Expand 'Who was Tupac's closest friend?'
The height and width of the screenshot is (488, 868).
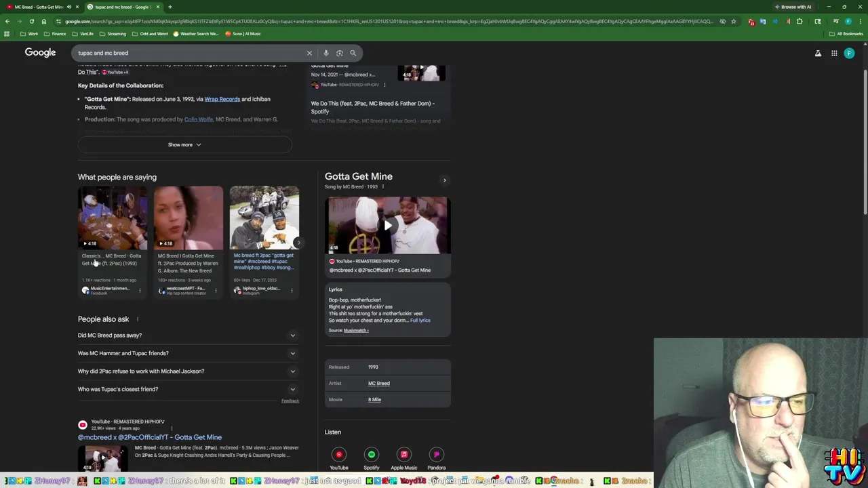click(188, 389)
